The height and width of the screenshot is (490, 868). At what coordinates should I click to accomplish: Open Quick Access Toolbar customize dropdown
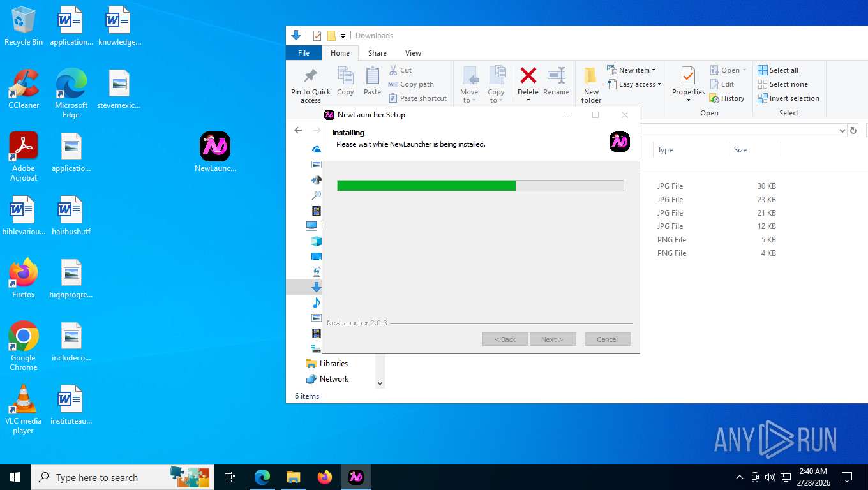tap(343, 36)
